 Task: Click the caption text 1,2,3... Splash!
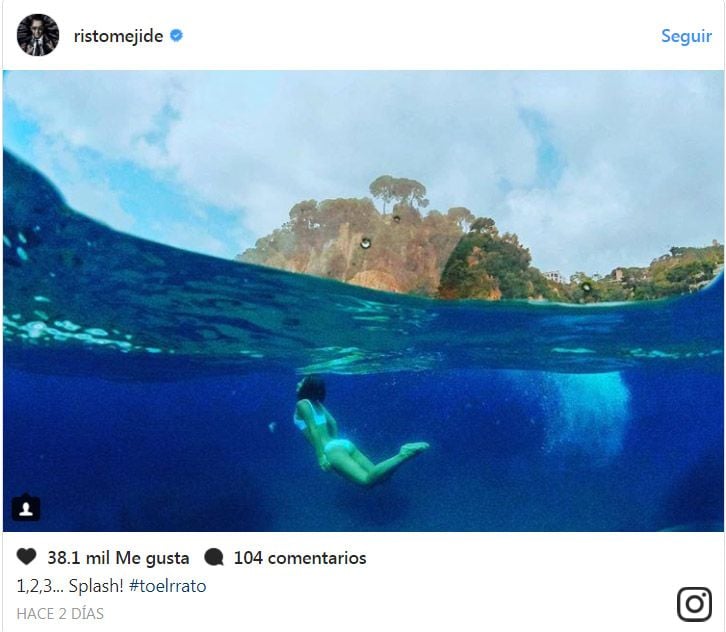[x=70, y=586]
